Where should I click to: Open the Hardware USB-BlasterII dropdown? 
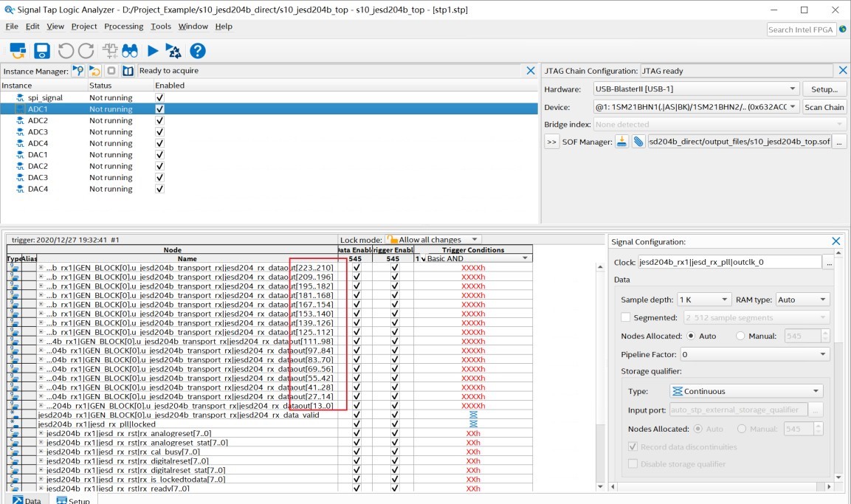[x=696, y=89]
